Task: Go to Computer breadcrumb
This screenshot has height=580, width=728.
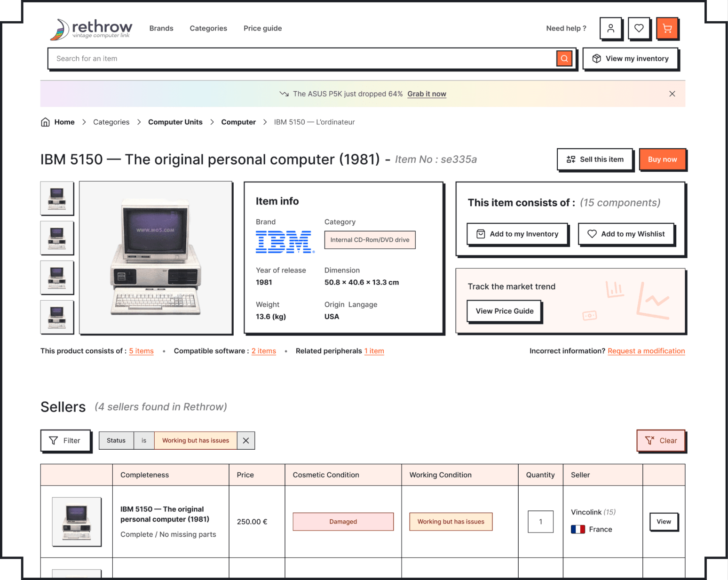Action: pyautogui.click(x=238, y=122)
